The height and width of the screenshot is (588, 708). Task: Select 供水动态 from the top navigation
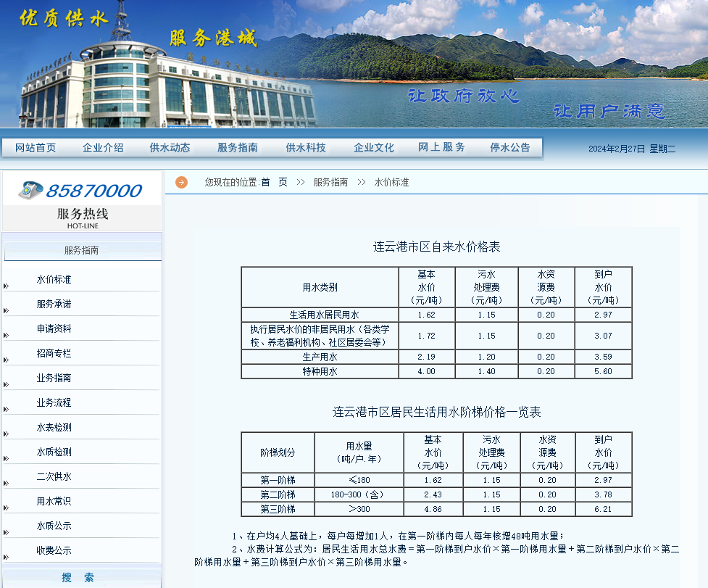click(170, 147)
